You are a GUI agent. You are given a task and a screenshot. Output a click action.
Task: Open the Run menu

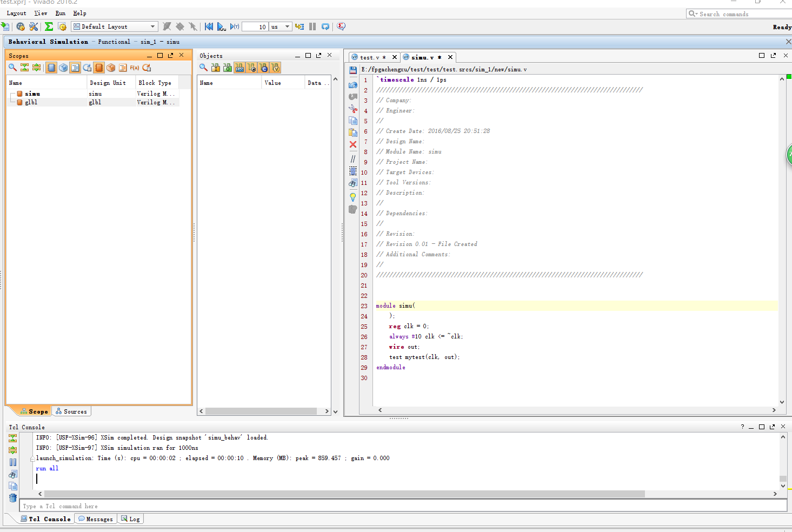60,13
